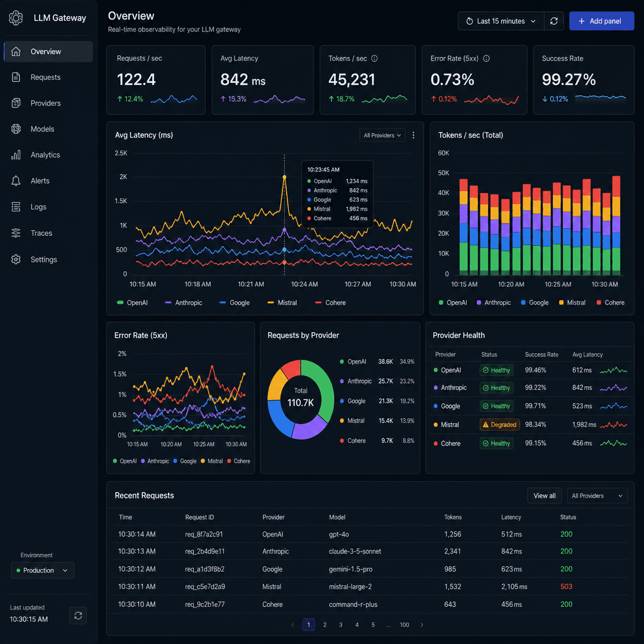
Task: Open the Production environment dropdown
Action: (x=42, y=570)
